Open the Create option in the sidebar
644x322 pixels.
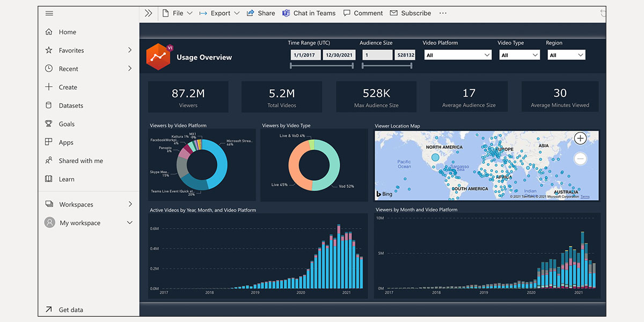pyautogui.click(x=68, y=86)
